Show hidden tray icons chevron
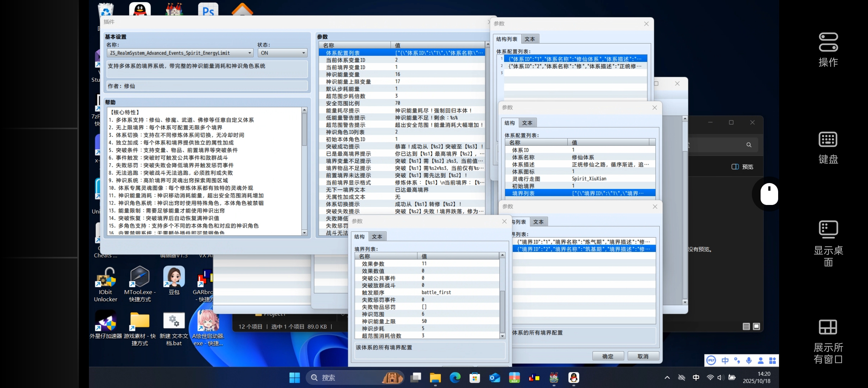This screenshot has width=868, height=388. (x=667, y=378)
